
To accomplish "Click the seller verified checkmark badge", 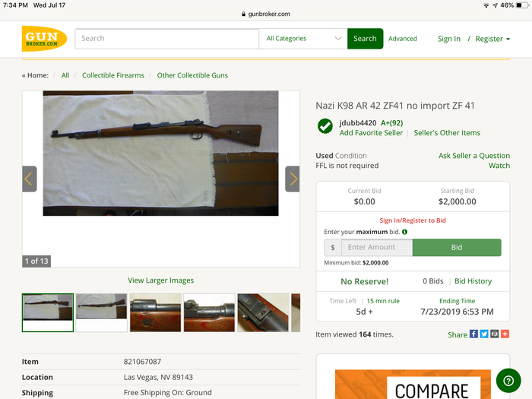I will [x=325, y=127].
